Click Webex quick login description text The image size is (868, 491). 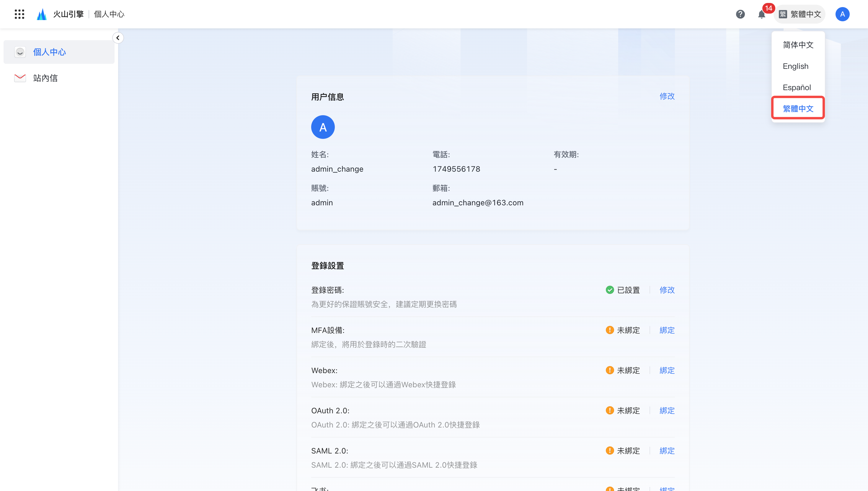coord(384,384)
